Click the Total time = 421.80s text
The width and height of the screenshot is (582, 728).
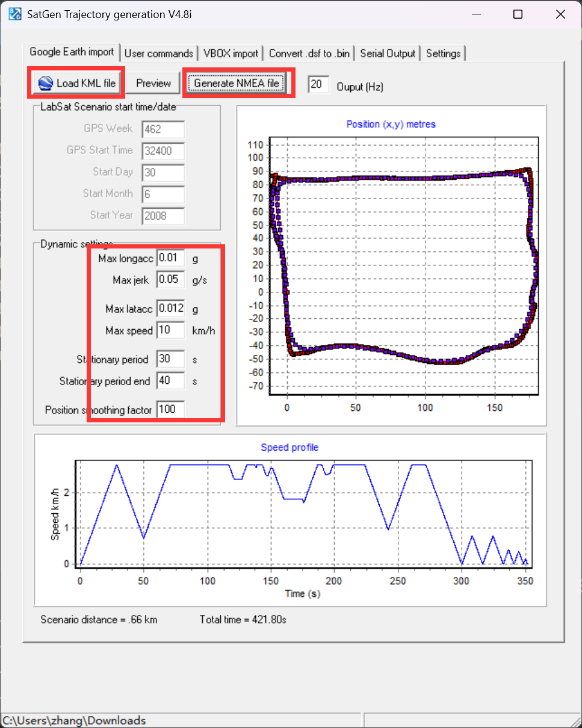pos(243,619)
